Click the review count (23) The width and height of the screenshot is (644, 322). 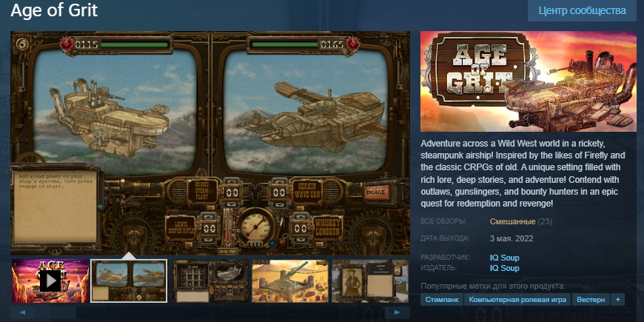[545, 222]
